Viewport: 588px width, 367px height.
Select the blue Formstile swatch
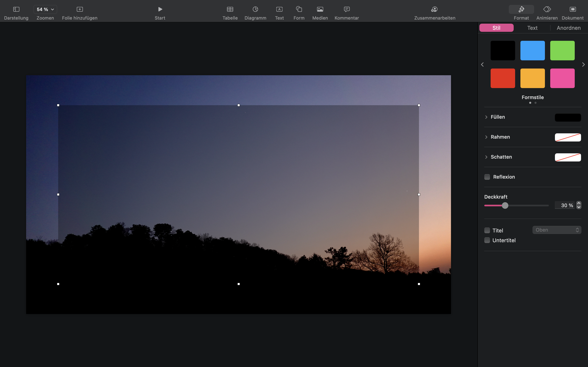[x=532, y=51]
